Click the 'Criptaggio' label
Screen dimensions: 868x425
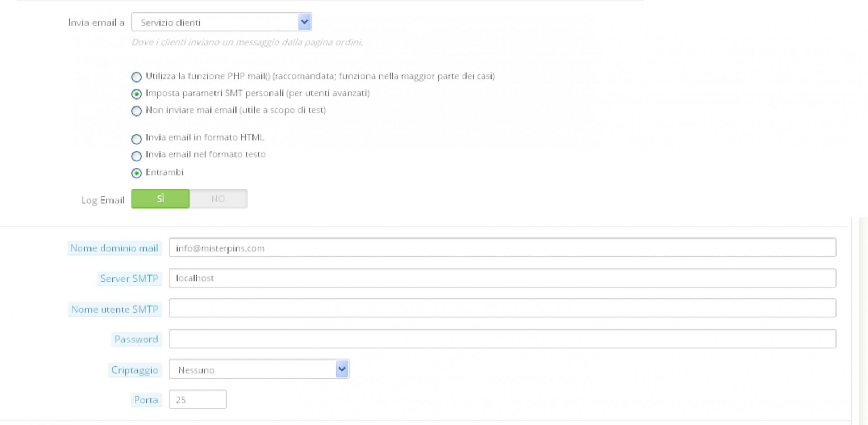[x=135, y=370]
